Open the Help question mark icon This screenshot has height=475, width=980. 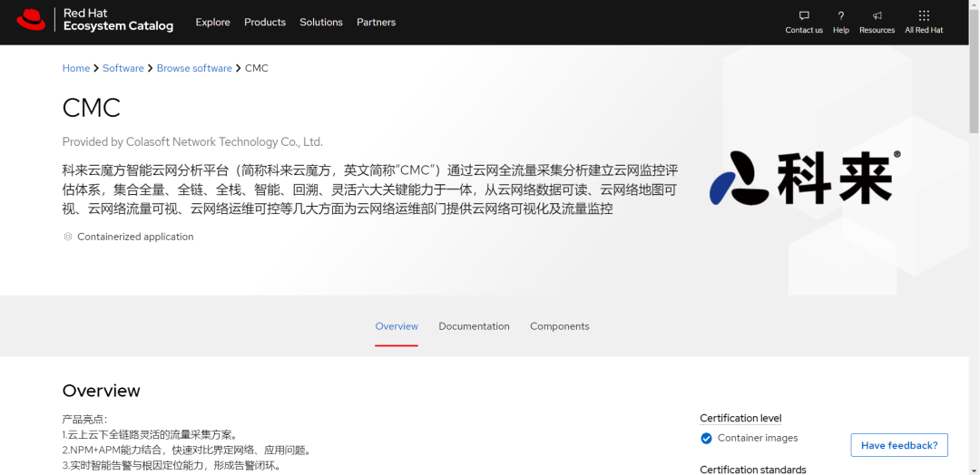[x=840, y=15]
